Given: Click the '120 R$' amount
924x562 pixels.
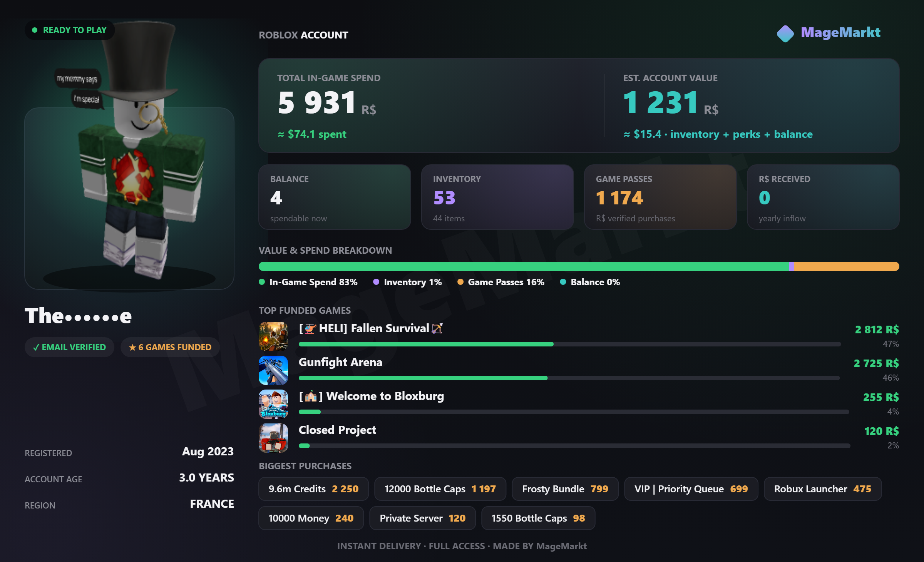Looking at the screenshot, I should pos(882,431).
